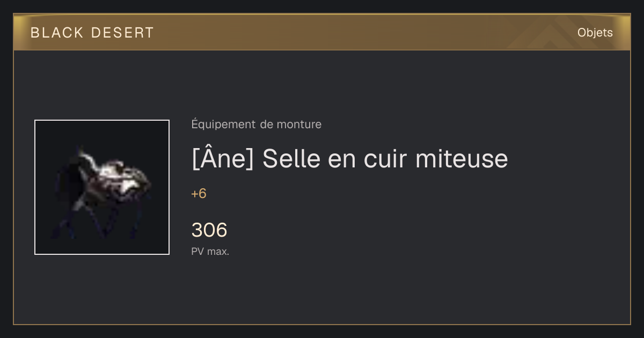Select the item name Selle en cuir miteuse
This screenshot has height=338, width=644.
click(x=385, y=159)
